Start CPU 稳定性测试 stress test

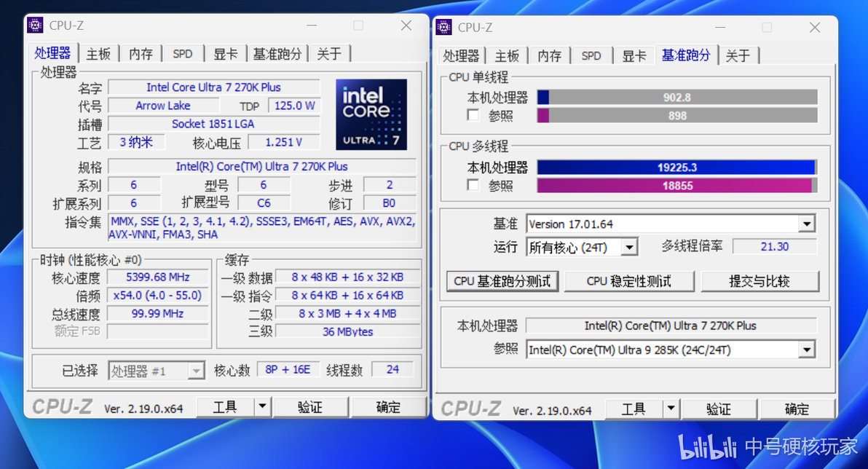tap(629, 281)
